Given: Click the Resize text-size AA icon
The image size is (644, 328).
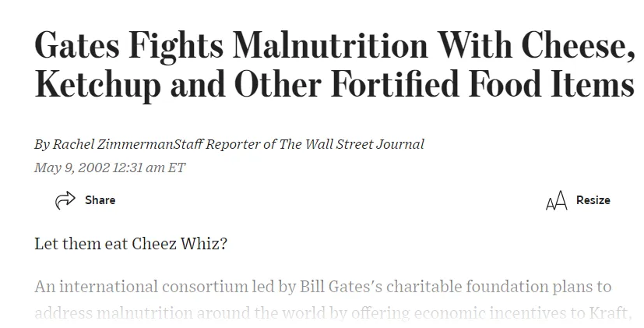Looking at the screenshot, I should 556,201.
